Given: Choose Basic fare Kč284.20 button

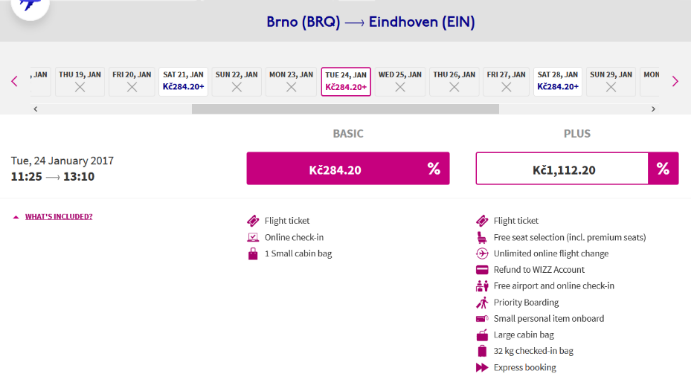Looking at the screenshot, I should (x=348, y=169).
